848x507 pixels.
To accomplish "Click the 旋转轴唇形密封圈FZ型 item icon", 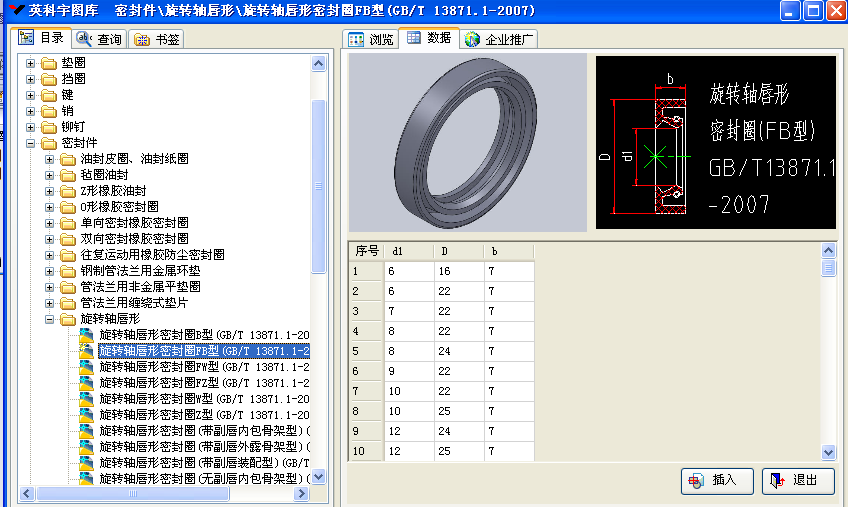I will [x=87, y=383].
